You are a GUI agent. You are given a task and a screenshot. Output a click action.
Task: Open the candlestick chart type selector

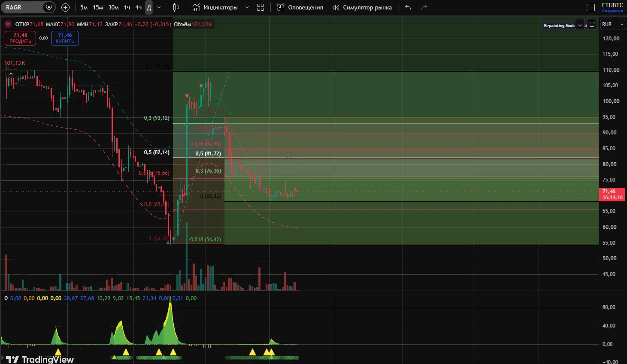click(176, 7)
